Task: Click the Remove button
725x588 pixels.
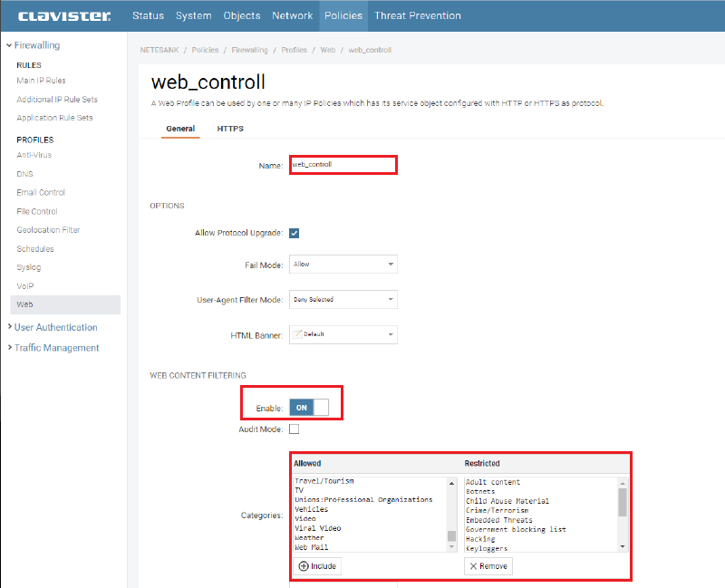Action: [x=488, y=566]
